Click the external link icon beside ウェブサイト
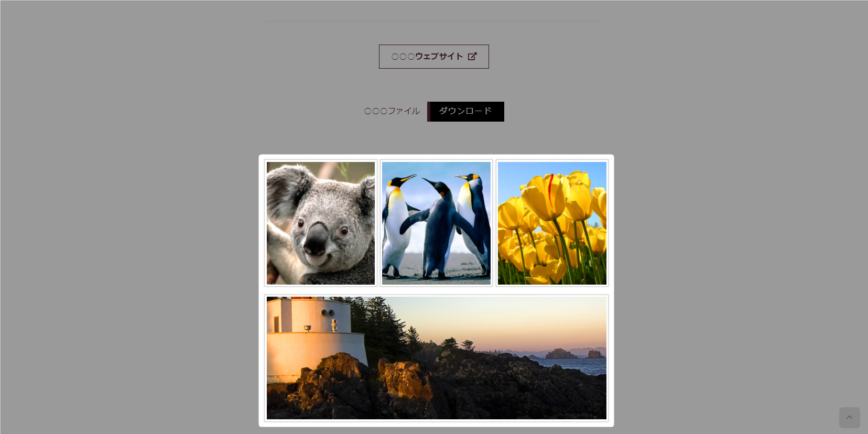The image size is (868, 434). point(472,57)
